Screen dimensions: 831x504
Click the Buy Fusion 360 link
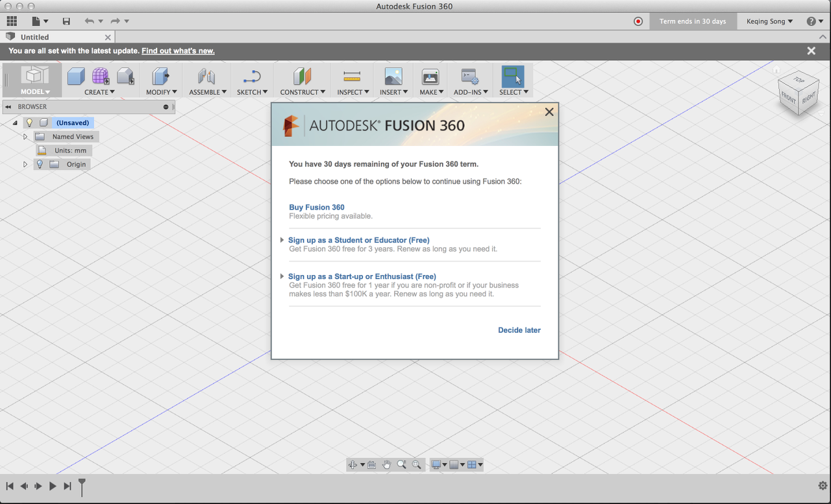(x=317, y=208)
